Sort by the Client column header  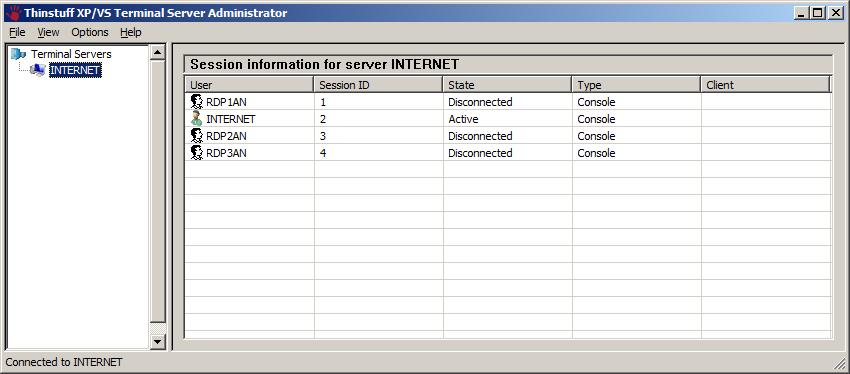tap(765, 85)
